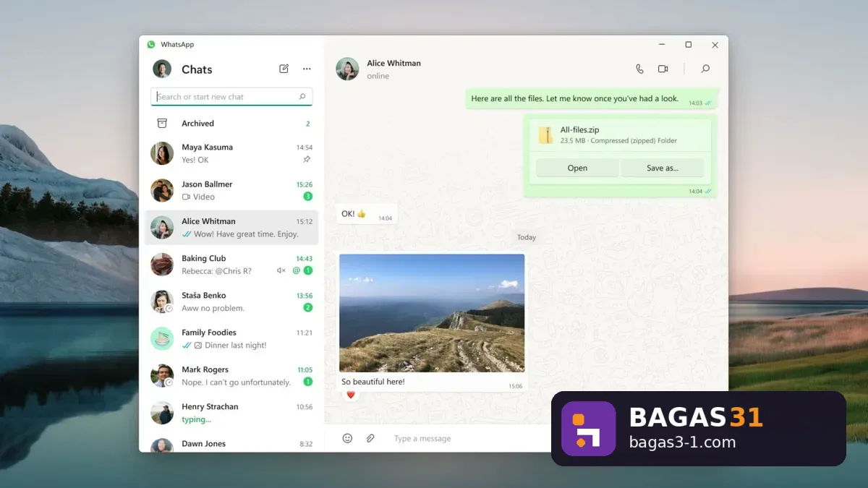868x488 pixels.
Task: Open the Maya Kasuma chat
Action: [231, 153]
